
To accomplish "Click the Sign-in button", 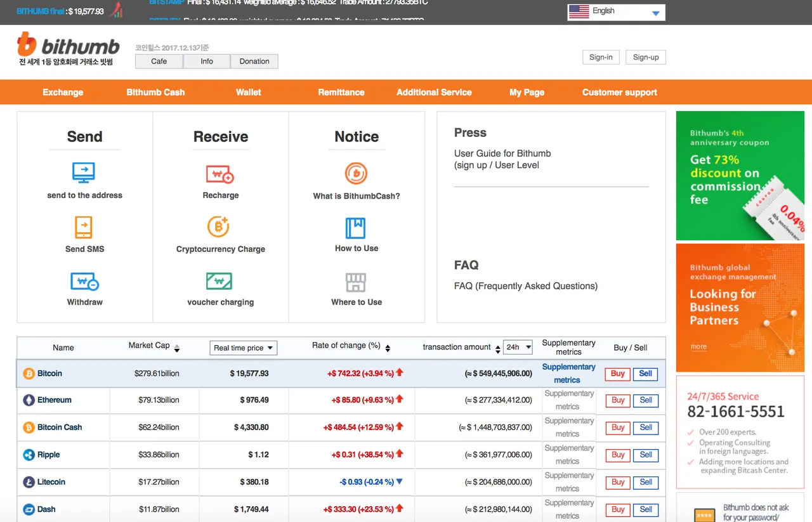I will [601, 57].
